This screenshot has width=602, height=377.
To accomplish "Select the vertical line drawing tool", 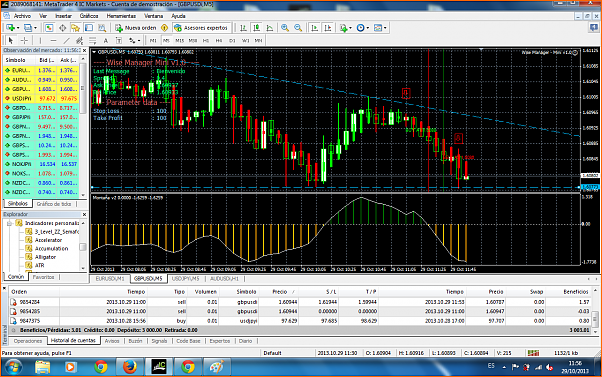I will pos(40,40).
